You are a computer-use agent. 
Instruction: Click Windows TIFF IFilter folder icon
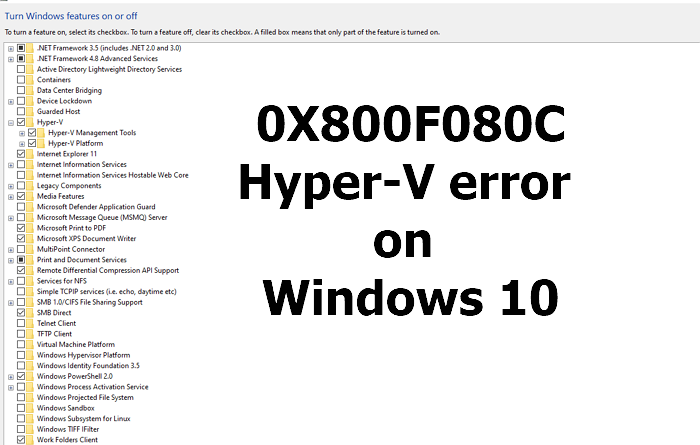click(x=30, y=429)
